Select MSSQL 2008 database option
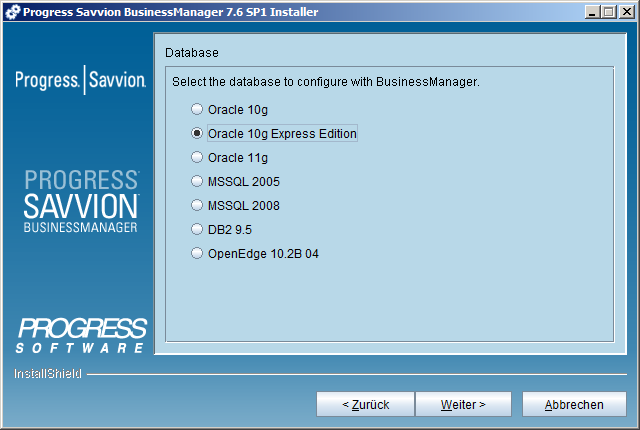Screen dimensions: 640x430 coord(197,205)
